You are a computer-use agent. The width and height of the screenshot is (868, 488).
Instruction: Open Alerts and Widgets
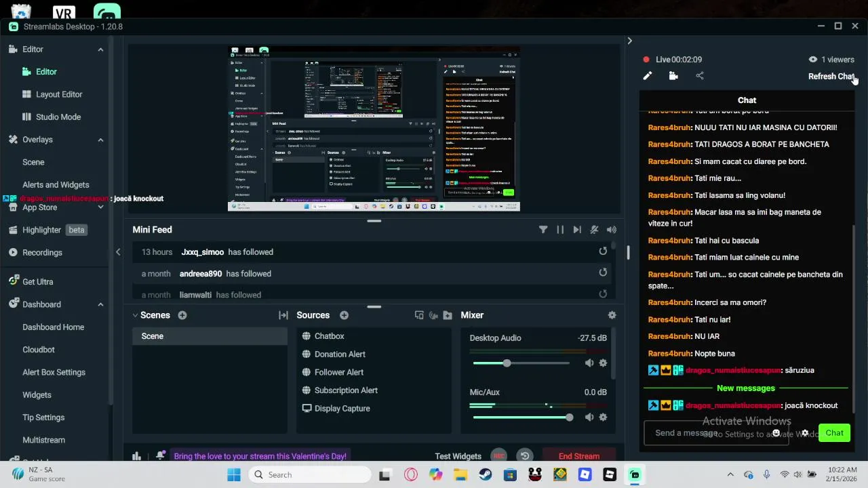coord(54,184)
